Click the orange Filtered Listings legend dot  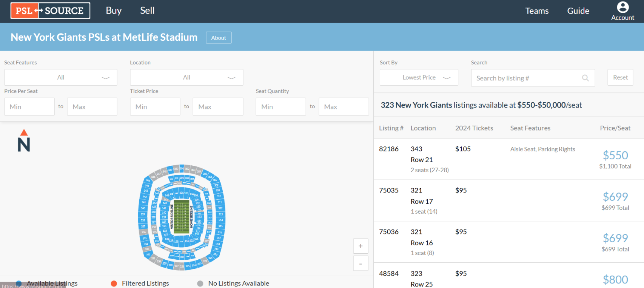[114, 283]
